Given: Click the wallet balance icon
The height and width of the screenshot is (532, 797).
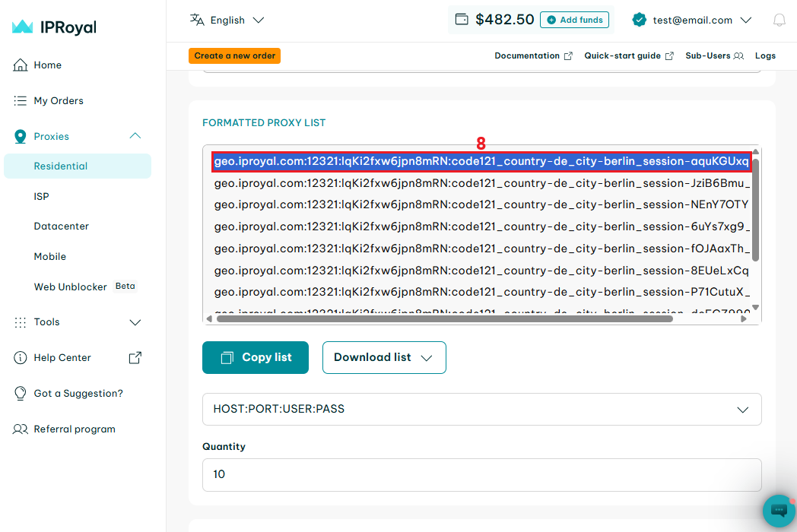Looking at the screenshot, I should click(462, 19).
